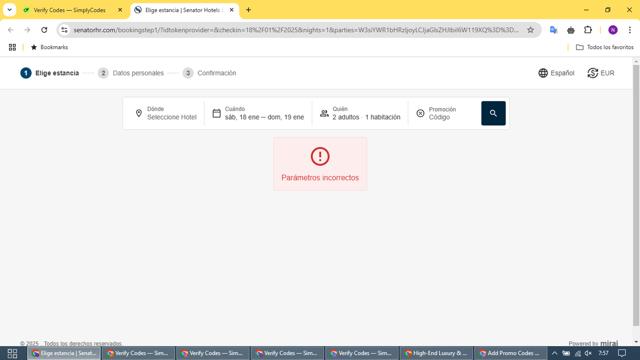Click the currency exchange icon
Viewport: 640px width, 360px height.
pos(592,73)
